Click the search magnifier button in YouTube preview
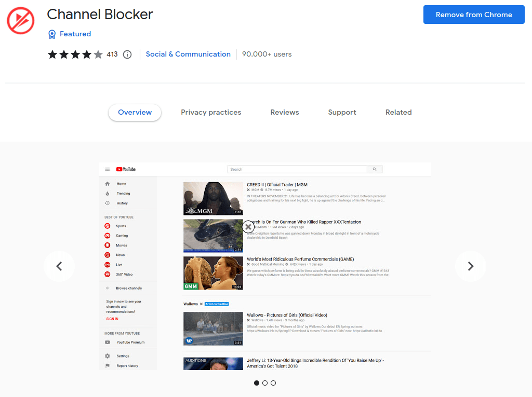This screenshot has width=532, height=397. pos(375,169)
